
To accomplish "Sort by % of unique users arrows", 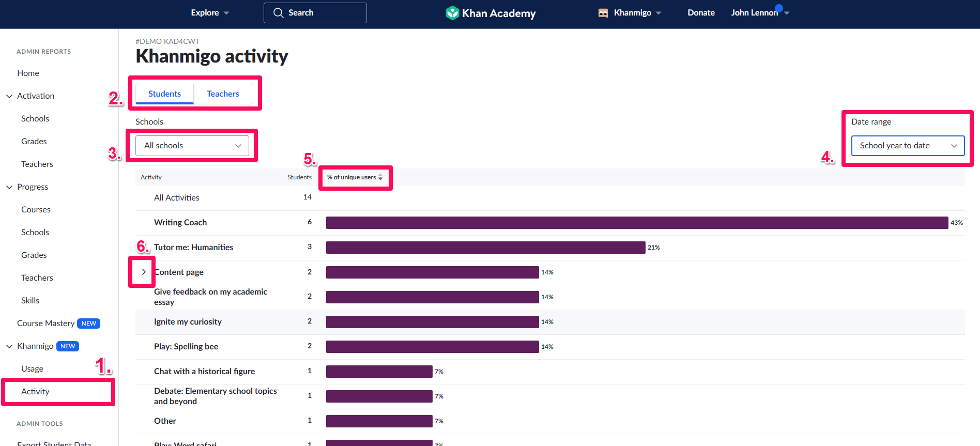I will coord(380,177).
